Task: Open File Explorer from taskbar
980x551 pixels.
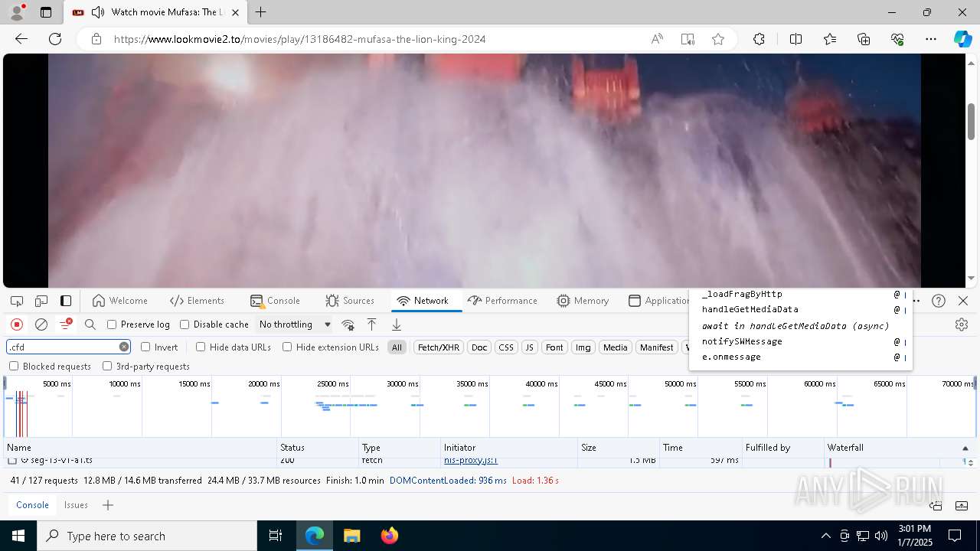Action: tap(351, 536)
